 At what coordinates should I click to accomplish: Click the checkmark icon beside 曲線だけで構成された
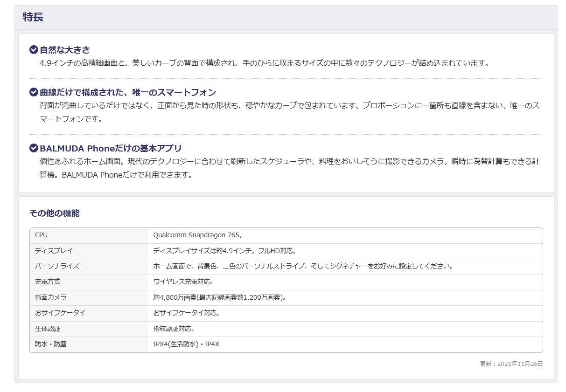(34, 92)
